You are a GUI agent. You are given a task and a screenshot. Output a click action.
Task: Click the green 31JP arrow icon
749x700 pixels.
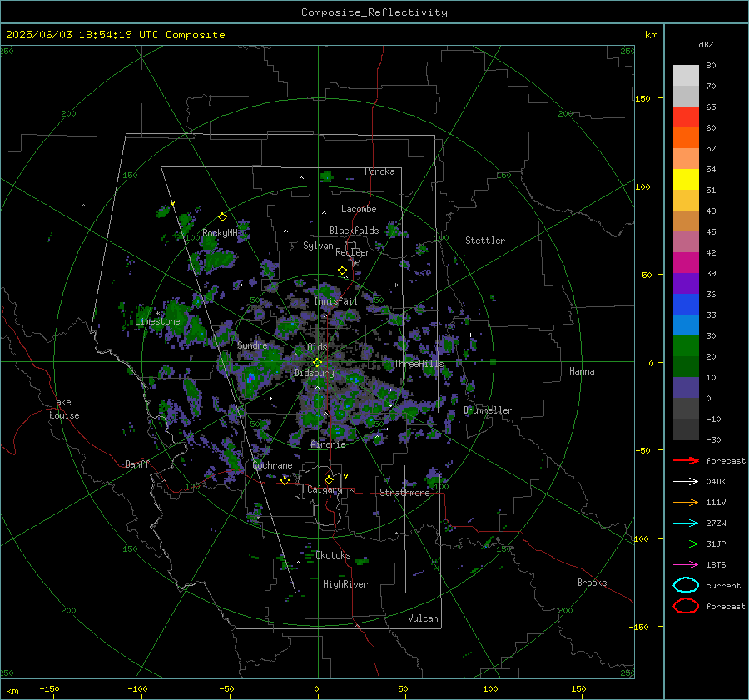pos(686,544)
